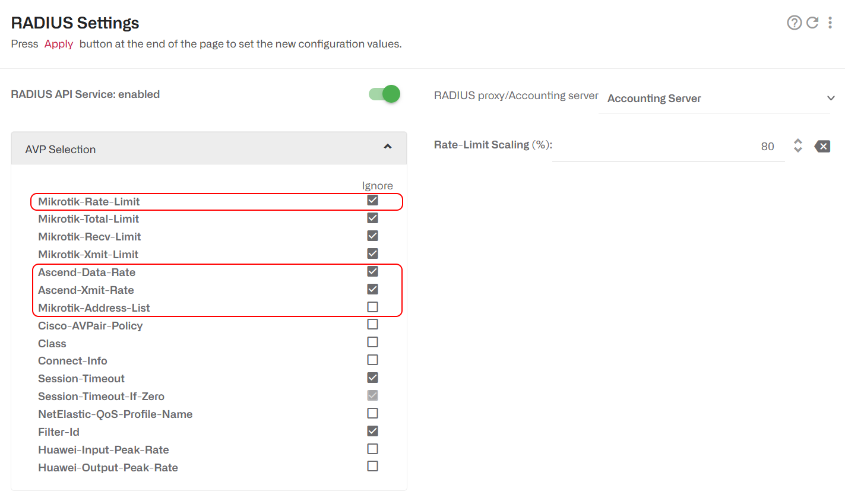Clear the Rate-Limit Scaling value with the erase icon
This screenshot has width=845, height=504.
(822, 146)
